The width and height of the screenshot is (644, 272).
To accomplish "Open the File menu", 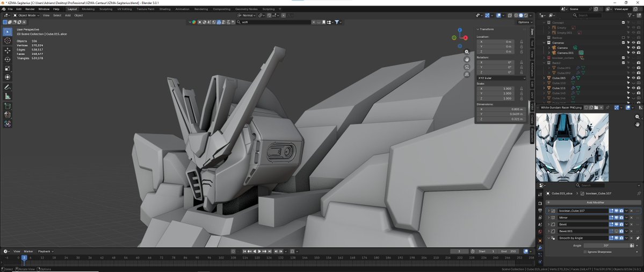I will (10, 9).
